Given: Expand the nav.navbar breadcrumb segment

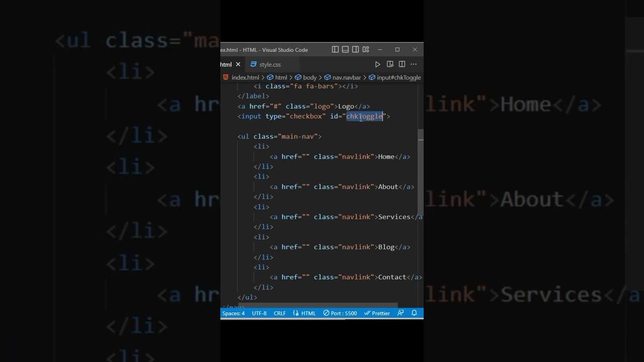Looking at the screenshot, I should (x=346, y=77).
